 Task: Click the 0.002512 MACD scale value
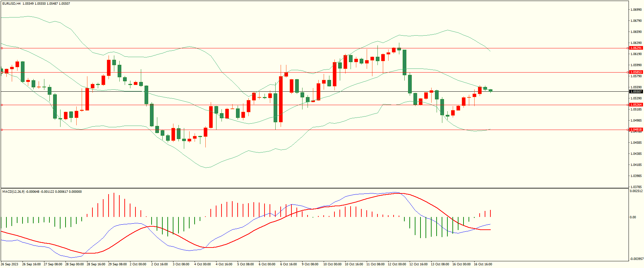coord(636,191)
